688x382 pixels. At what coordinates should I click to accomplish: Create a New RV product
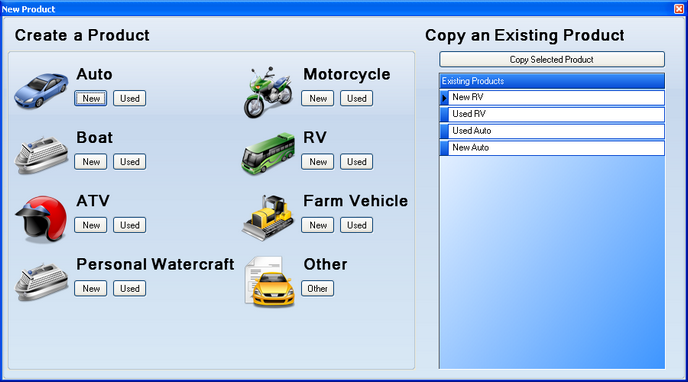[x=318, y=162]
